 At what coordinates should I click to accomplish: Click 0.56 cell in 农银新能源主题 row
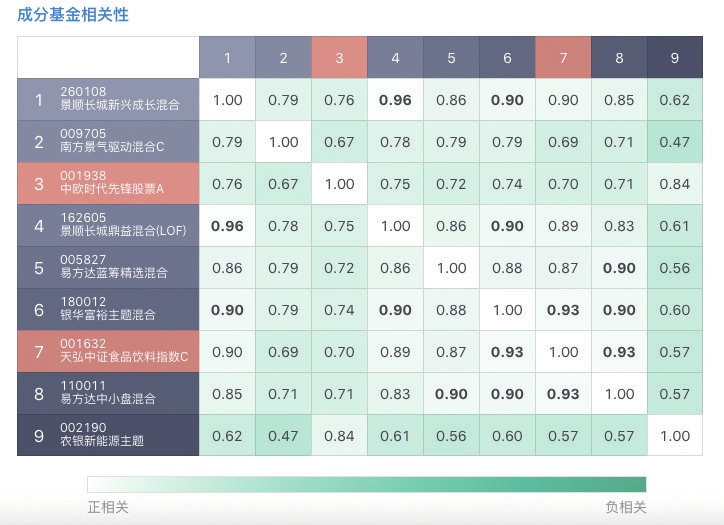tap(451, 436)
